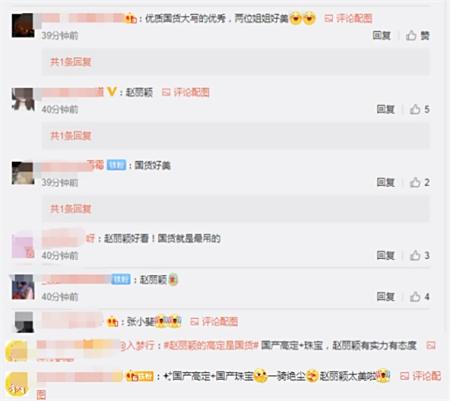The height and width of the screenshot is (401, 450).
Task: Open the 铁粉 badge beside 国货好美 commenter
Action: (x=116, y=165)
